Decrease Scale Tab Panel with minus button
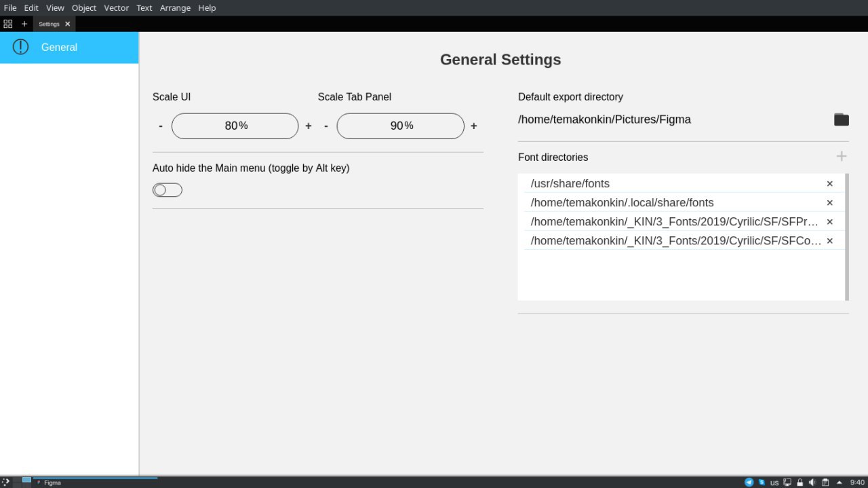The height and width of the screenshot is (488, 868). pyautogui.click(x=326, y=126)
